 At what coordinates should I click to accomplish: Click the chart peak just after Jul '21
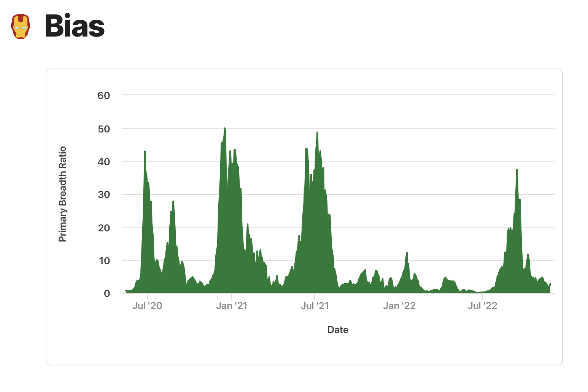(317, 132)
